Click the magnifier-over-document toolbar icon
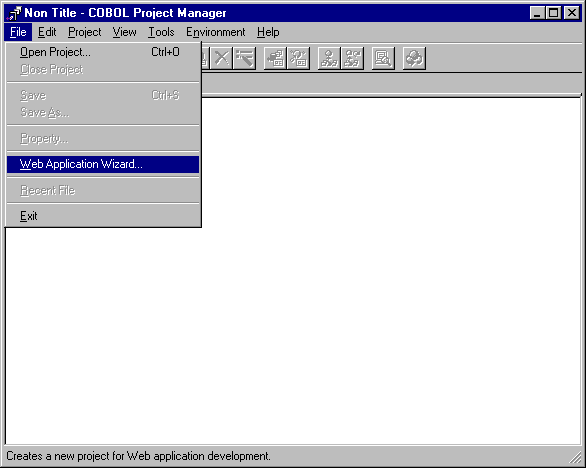This screenshot has height=468, width=586. [383, 58]
